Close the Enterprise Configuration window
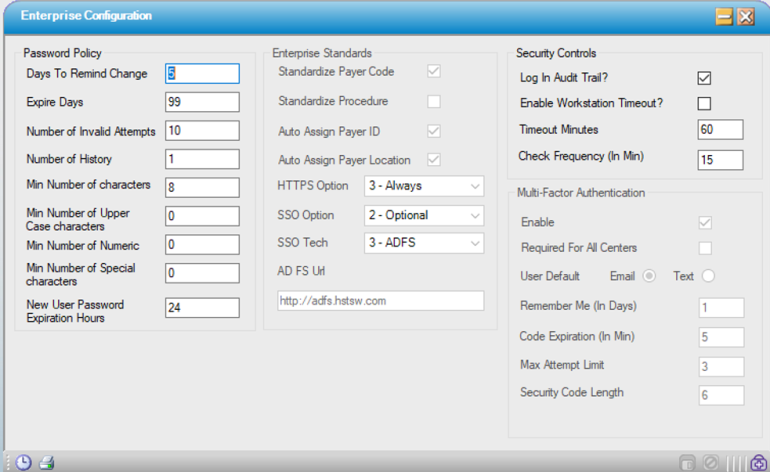770x472 pixels. pos(746,17)
